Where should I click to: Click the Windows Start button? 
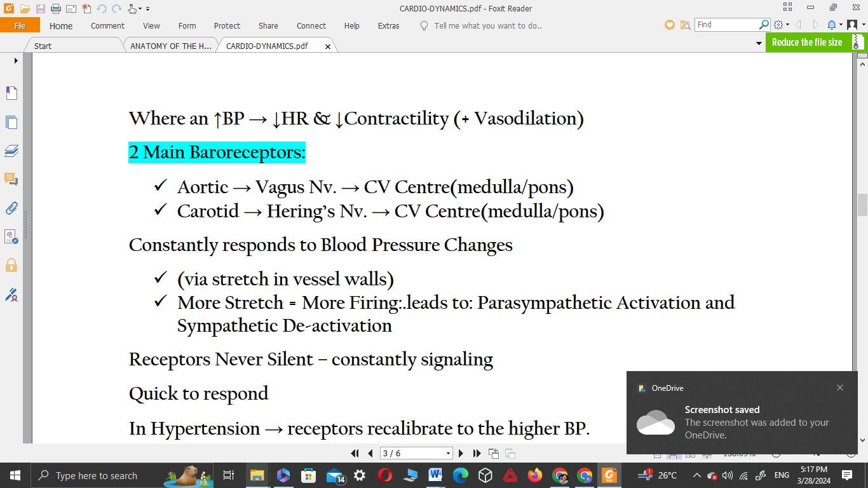[x=15, y=475]
